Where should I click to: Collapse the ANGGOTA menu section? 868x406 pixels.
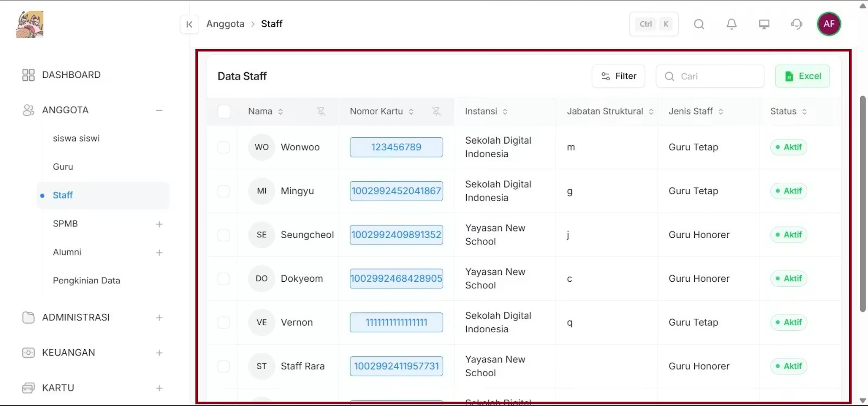[x=159, y=110]
